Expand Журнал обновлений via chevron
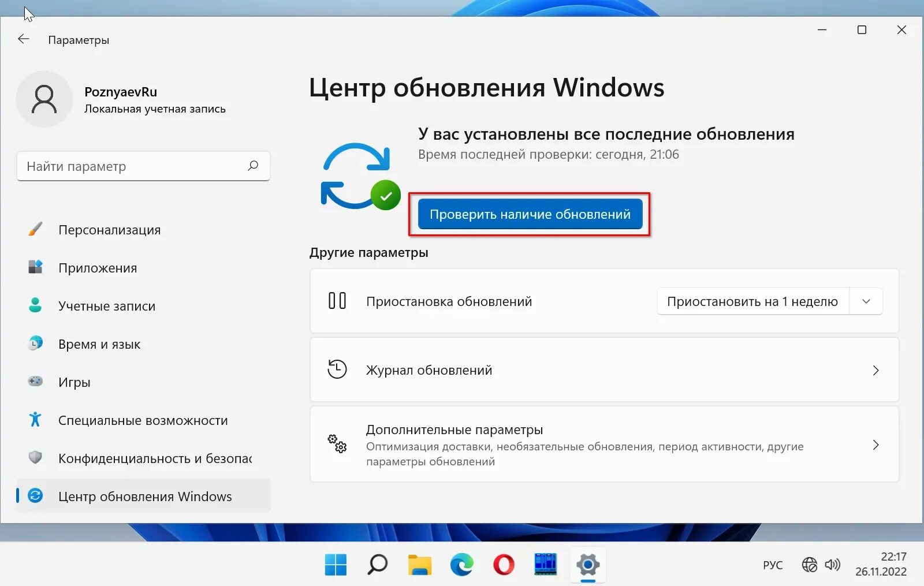The width and height of the screenshot is (924, 586). (x=875, y=370)
